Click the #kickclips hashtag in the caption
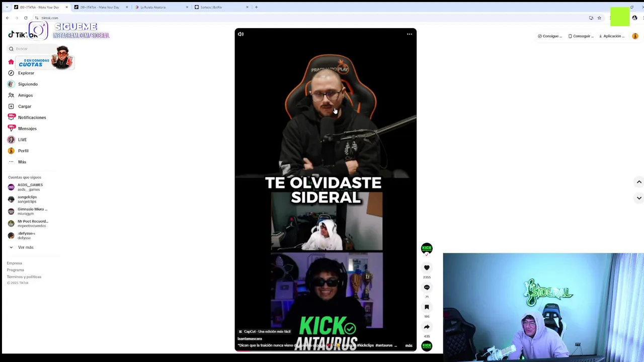Screen dimensions: 644x362 pyautogui.click(x=366, y=345)
